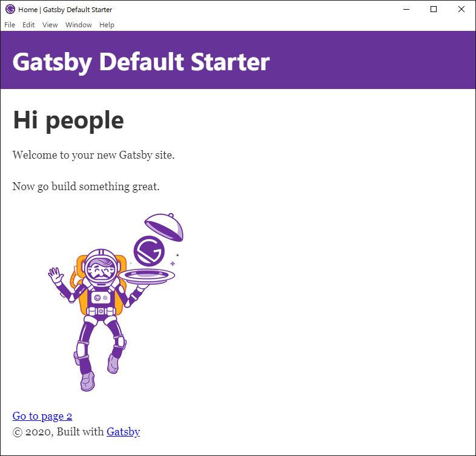Image resolution: width=476 pixels, height=456 pixels.
Task: Open the Edit menu
Action: tap(28, 25)
